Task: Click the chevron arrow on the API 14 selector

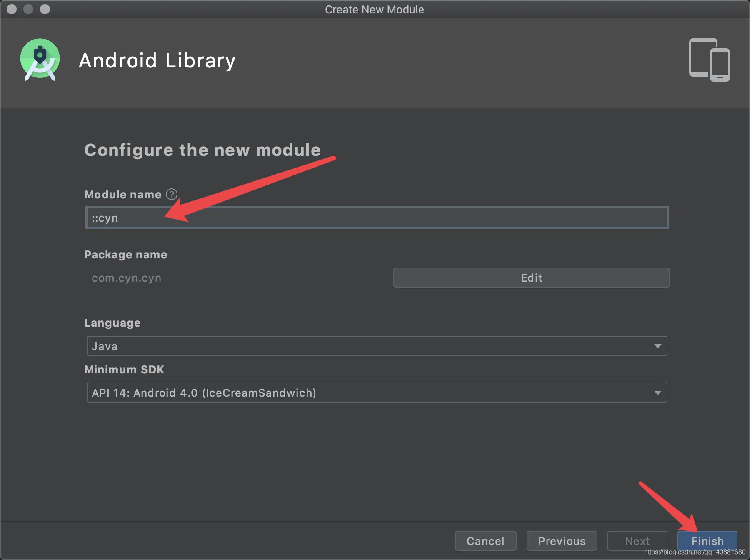Action: (x=657, y=392)
